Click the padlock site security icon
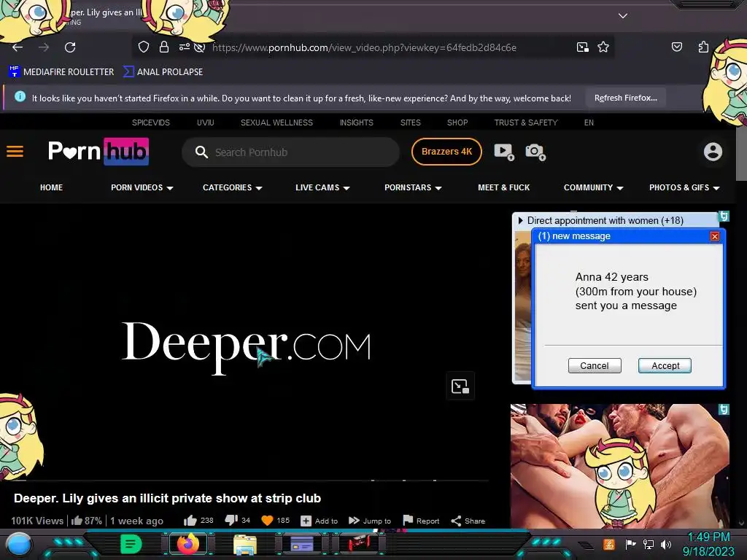 (x=164, y=47)
